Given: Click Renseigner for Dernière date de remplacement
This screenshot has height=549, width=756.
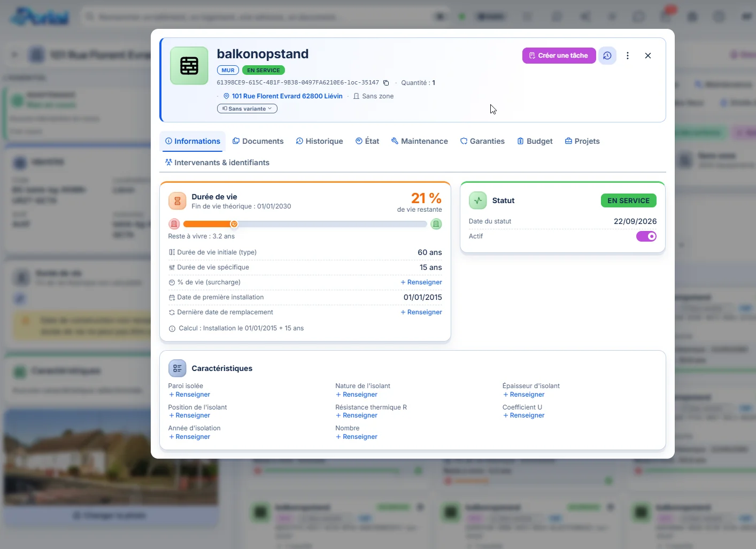Looking at the screenshot, I should (x=421, y=312).
